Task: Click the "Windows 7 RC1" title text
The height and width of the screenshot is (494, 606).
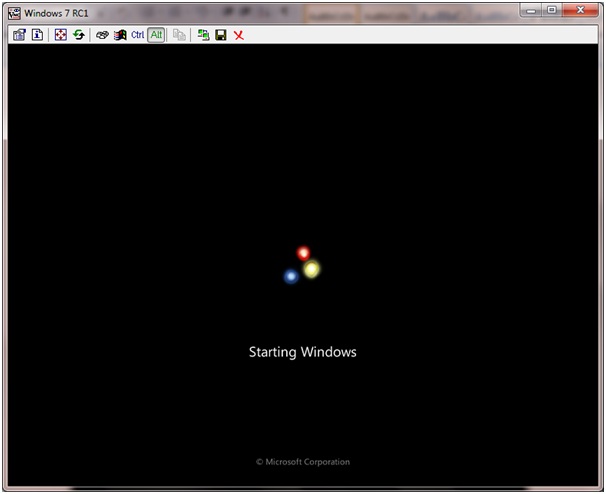Action: click(x=56, y=13)
